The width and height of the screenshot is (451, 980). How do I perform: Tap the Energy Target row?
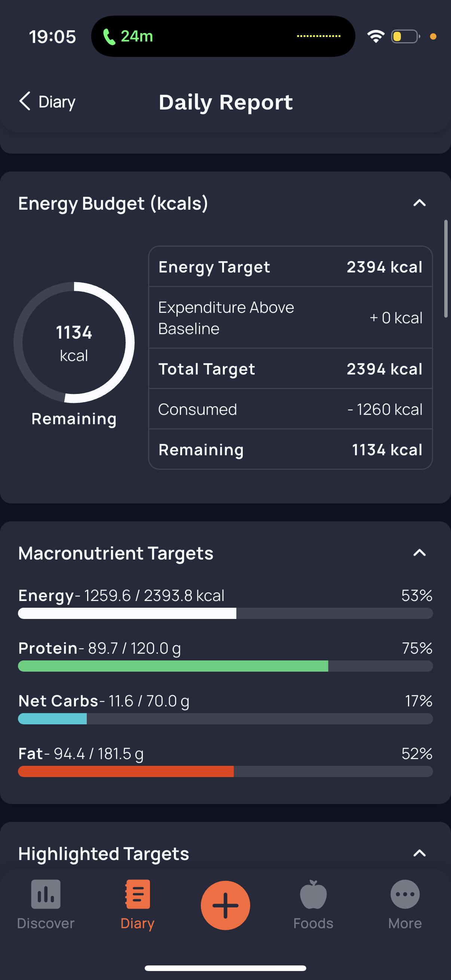290,267
